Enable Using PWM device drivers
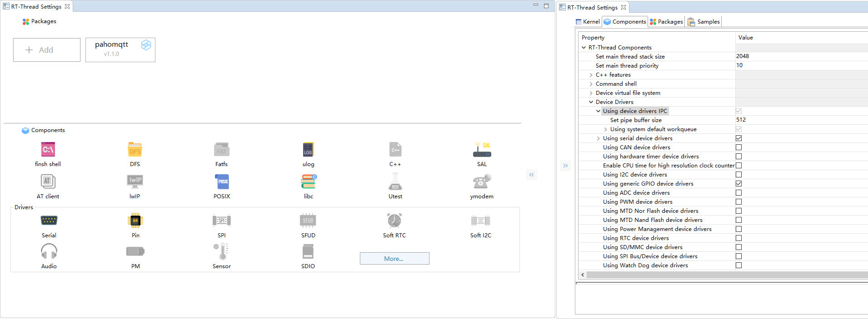 click(x=738, y=201)
